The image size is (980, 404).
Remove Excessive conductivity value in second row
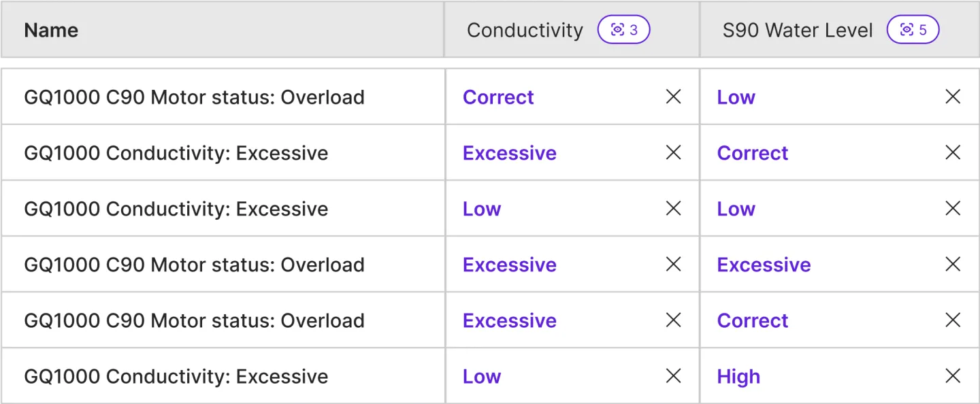pos(673,152)
